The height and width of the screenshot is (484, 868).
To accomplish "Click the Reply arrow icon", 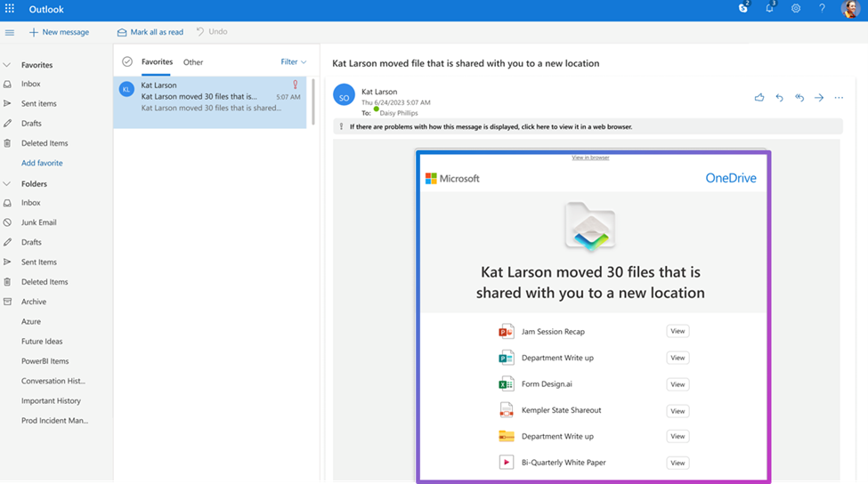I will click(x=779, y=98).
